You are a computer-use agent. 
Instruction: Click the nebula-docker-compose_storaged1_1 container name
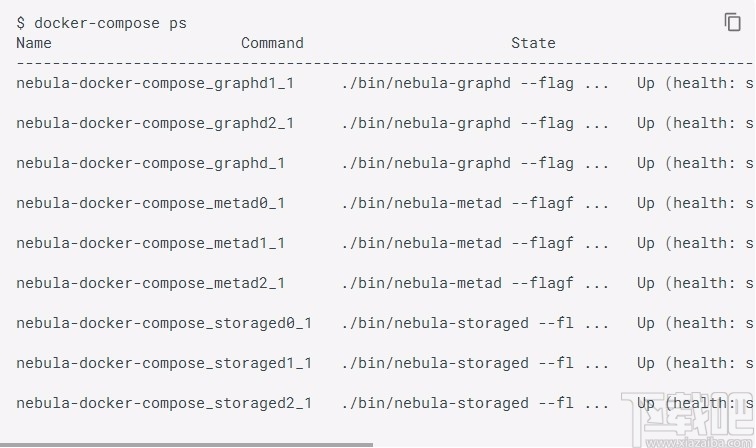click(x=164, y=363)
